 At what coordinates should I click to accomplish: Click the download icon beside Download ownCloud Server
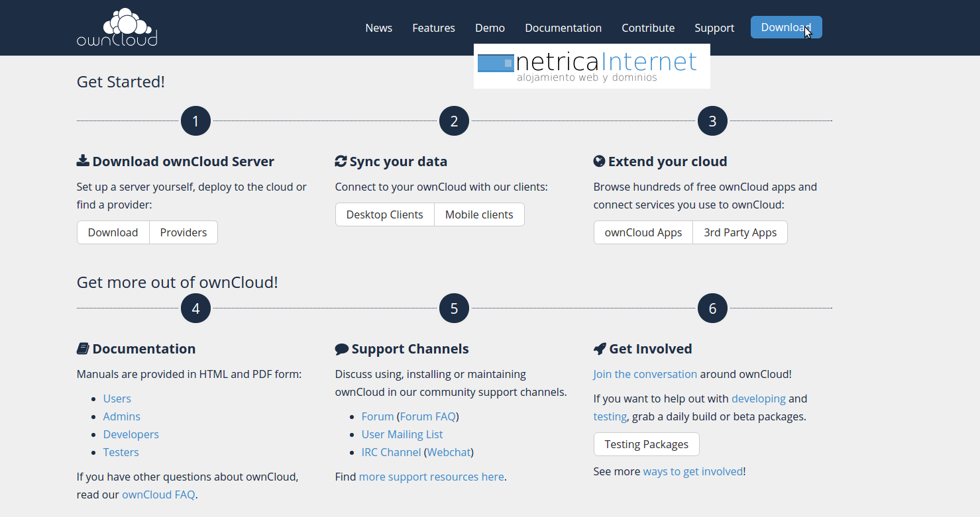click(x=83, y=161)
